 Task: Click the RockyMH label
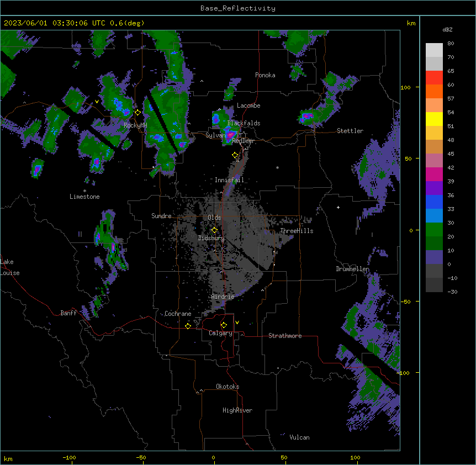(x=135, y=125)
